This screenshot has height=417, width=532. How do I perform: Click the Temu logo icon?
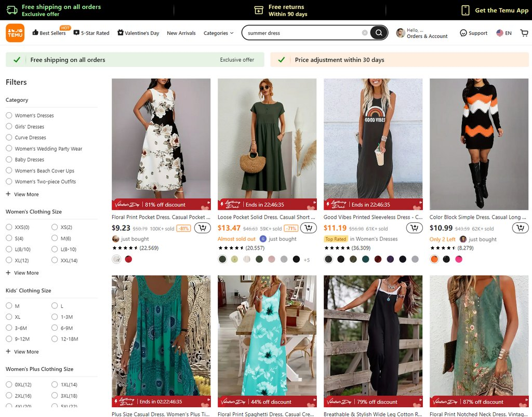[x=15, y=33]
